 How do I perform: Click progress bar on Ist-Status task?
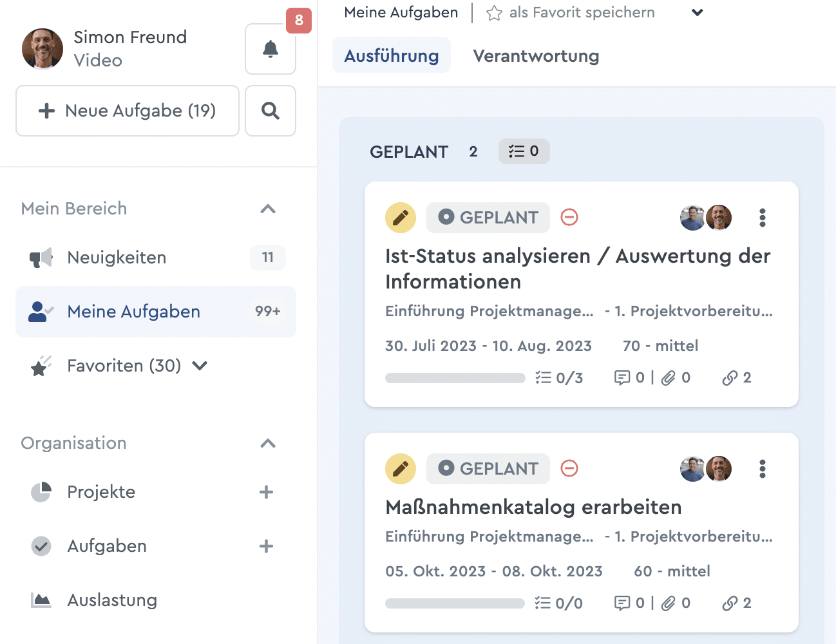coord(455,378)
